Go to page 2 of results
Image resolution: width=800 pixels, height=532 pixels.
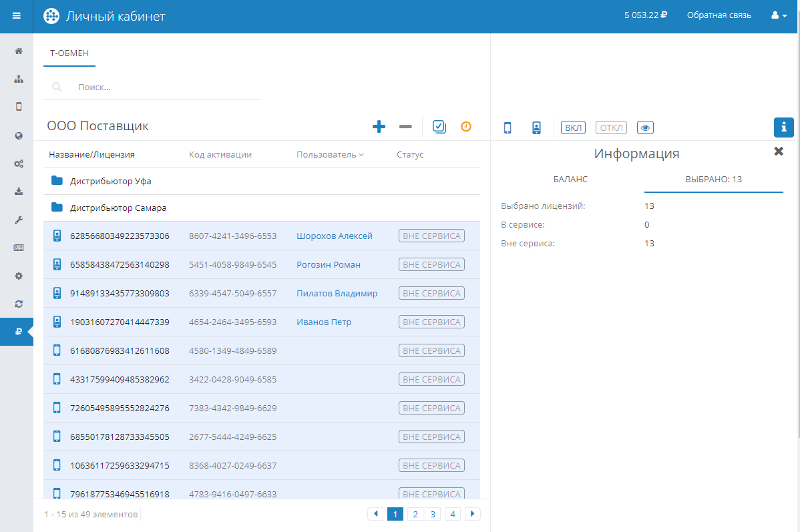(x=415, y=514)
